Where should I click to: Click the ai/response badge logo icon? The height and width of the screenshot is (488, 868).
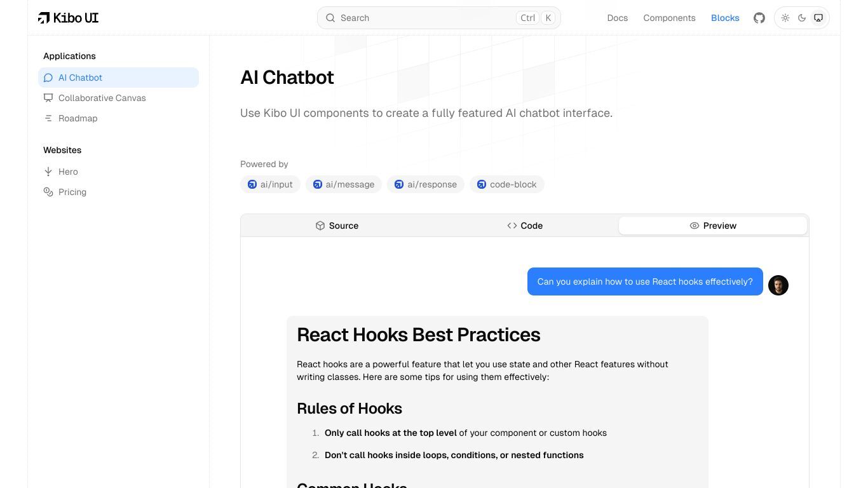point(399,184)
